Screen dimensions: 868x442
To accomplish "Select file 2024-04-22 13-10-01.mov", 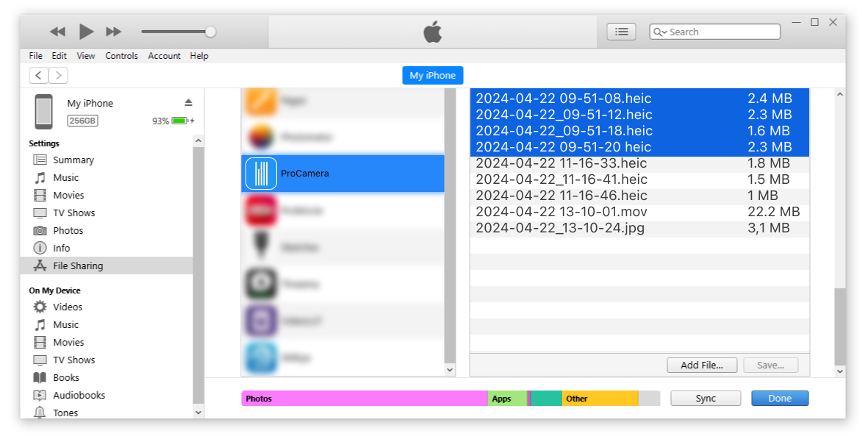I will tap(562, 212).
